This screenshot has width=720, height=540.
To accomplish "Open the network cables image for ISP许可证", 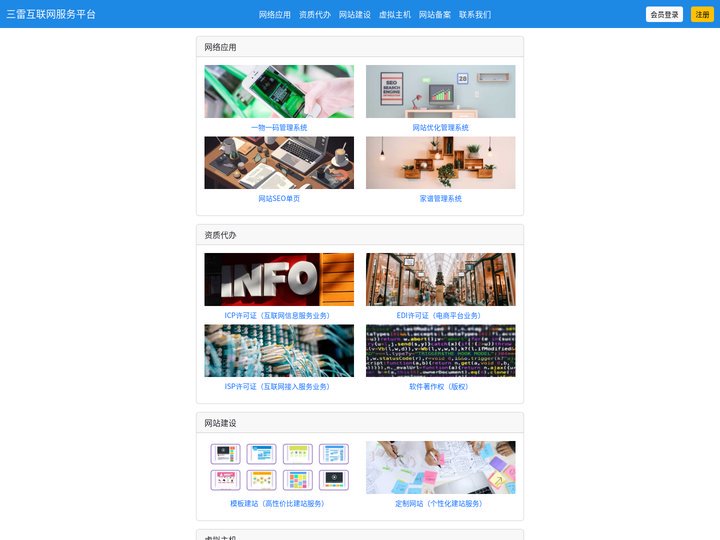I will [x=279, y=351].
